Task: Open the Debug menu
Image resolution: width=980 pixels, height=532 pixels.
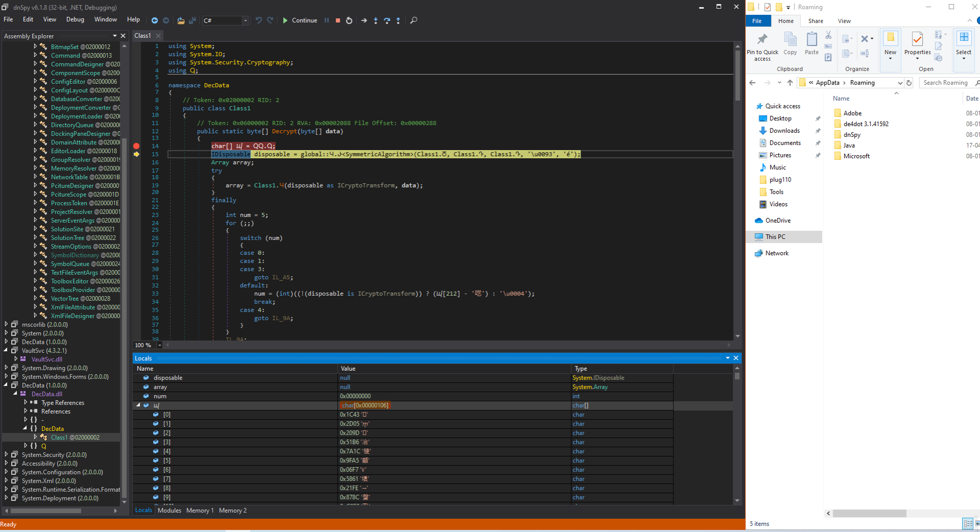Action: (x=75, y=19)
